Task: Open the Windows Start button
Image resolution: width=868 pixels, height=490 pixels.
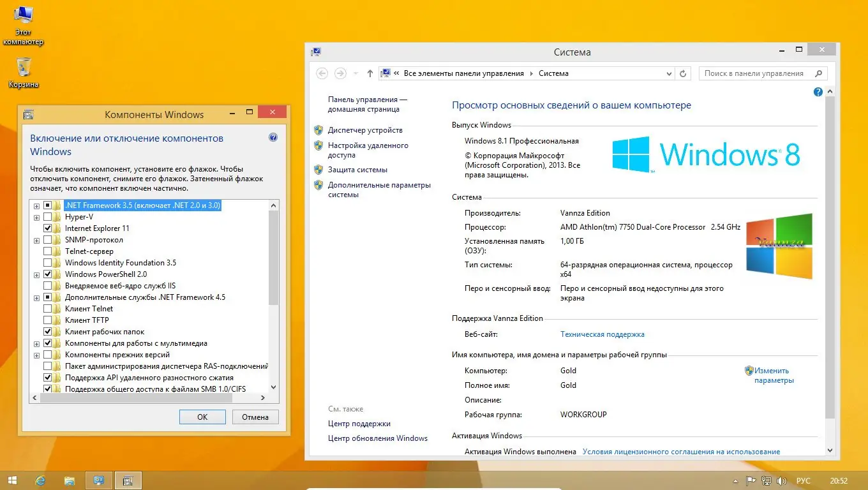Action: (x=12, y=480)
